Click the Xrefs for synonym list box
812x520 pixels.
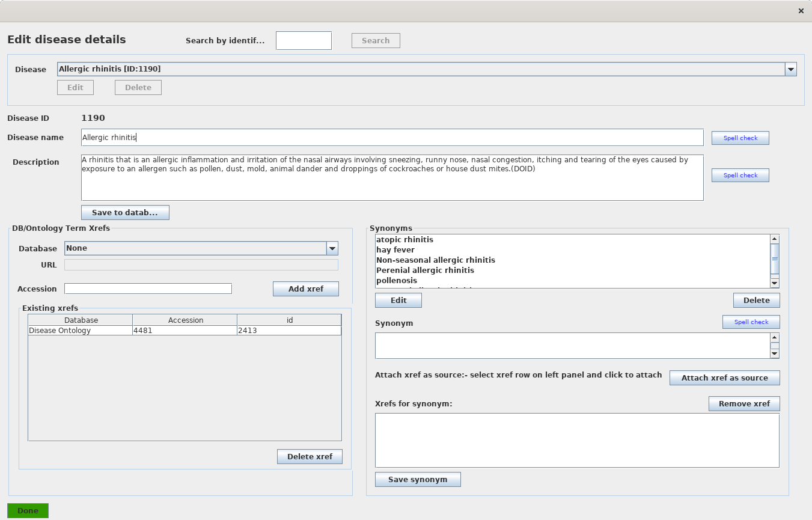577,440
